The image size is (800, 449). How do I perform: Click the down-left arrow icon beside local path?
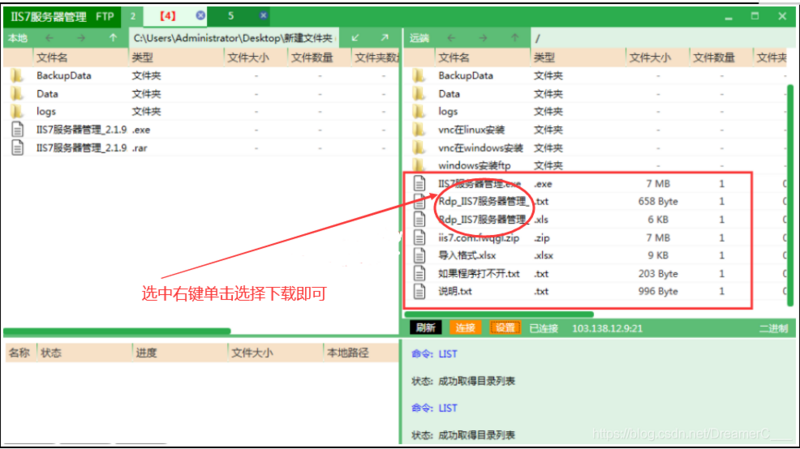pyautogui.click(x=355, y=38)
